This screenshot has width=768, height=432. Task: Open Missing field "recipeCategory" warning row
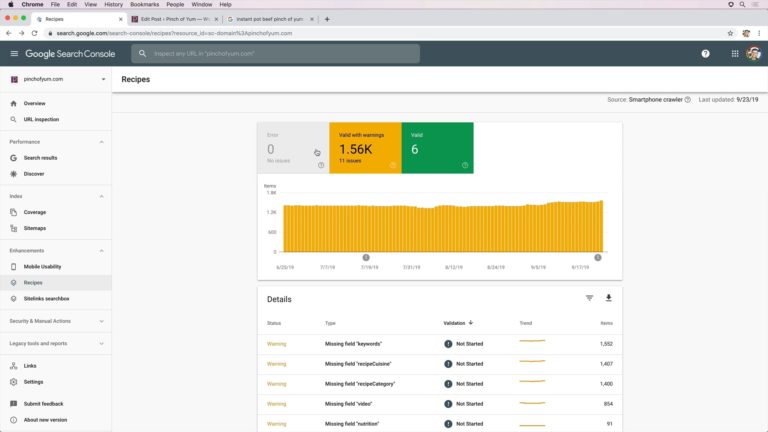tap(440, 384)
